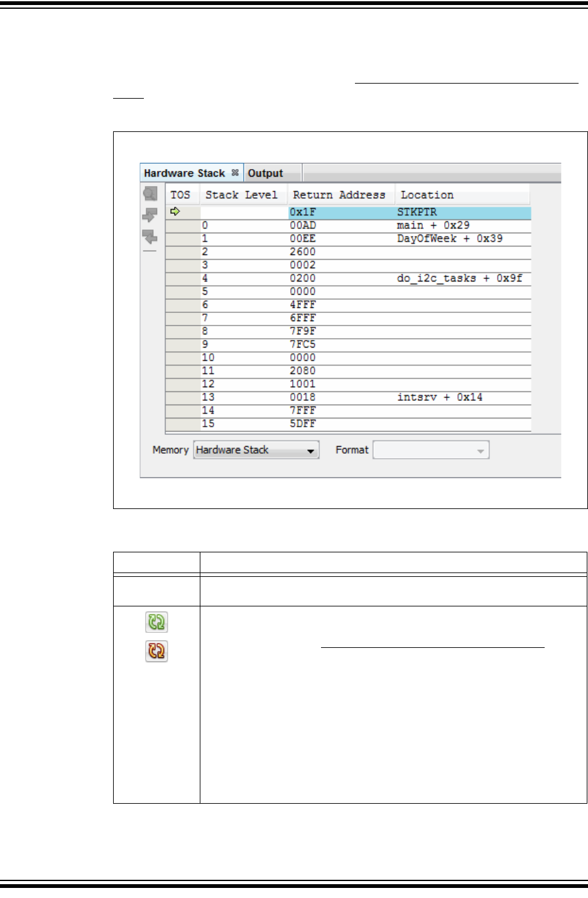588x898 pixels.
Task: Open the Memory Hardware Stack dropdown
Action: coord(256,450)
